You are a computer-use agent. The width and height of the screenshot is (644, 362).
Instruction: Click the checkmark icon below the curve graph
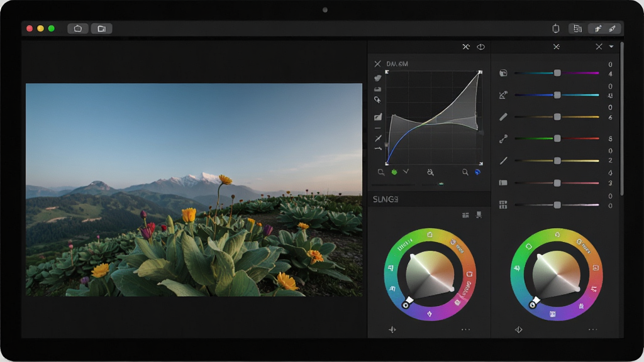click(406, 172)
